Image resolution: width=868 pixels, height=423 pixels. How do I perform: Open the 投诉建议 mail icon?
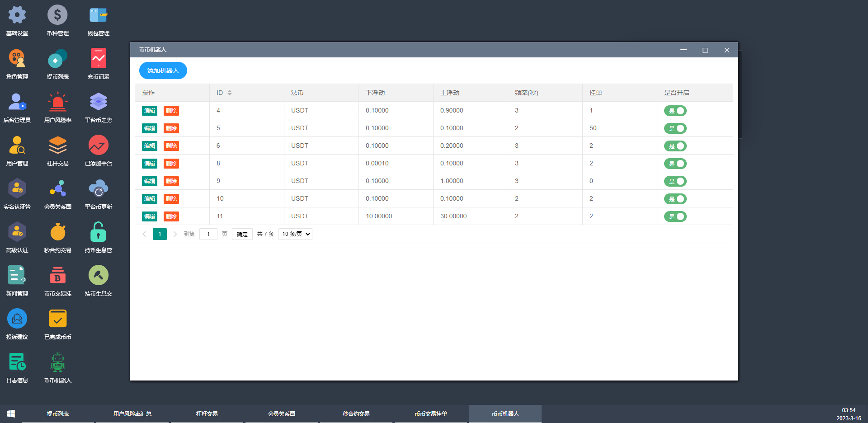(x=17, y=319)
